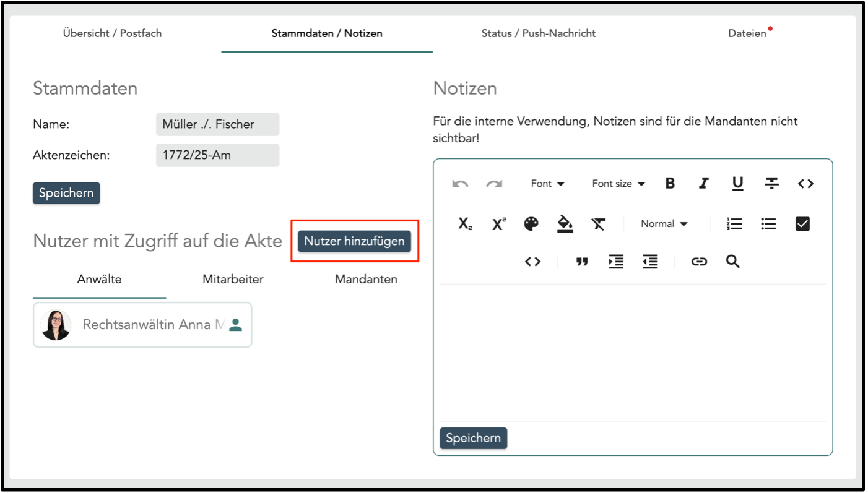Switch to the Dateien tab
Viewport: 868px width, 493px height.
pos(747,33)
